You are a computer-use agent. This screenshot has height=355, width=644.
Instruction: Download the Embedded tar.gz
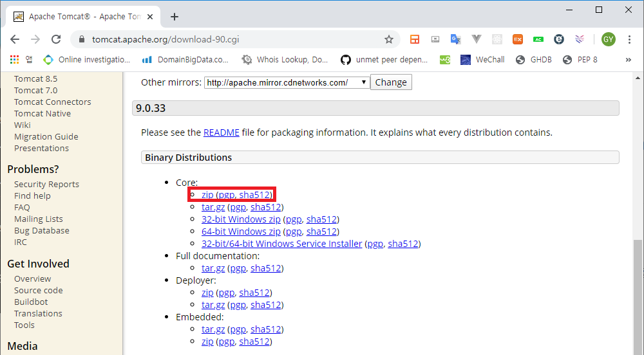213,329
